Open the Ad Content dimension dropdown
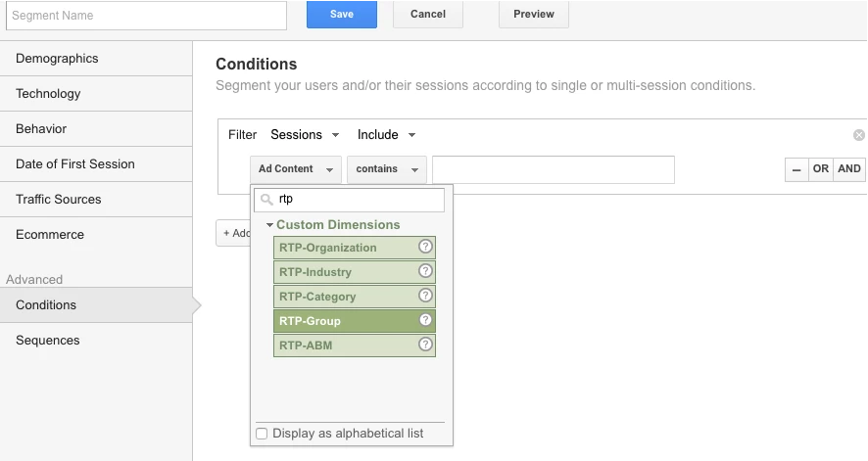The height and width of the screenshot is (461, 868). click(296, 169)
